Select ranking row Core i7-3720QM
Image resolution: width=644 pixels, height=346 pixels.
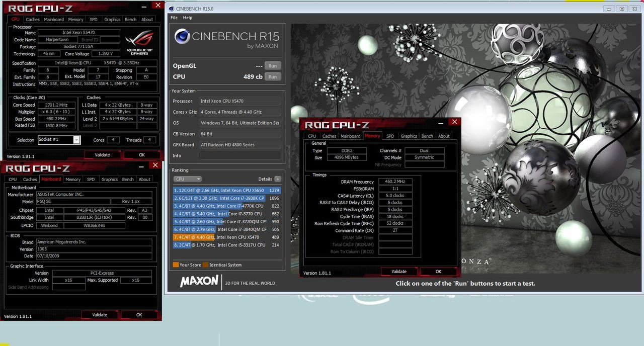coord(226,222)
